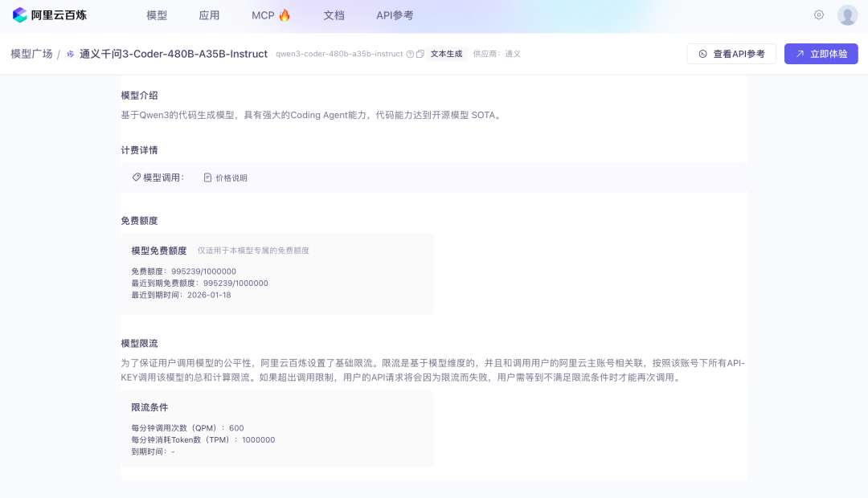Click the model ID text qwen3-coder-480b-a35b-instruct
This screenshot has height=498, width=868.
tap(339, 54)
